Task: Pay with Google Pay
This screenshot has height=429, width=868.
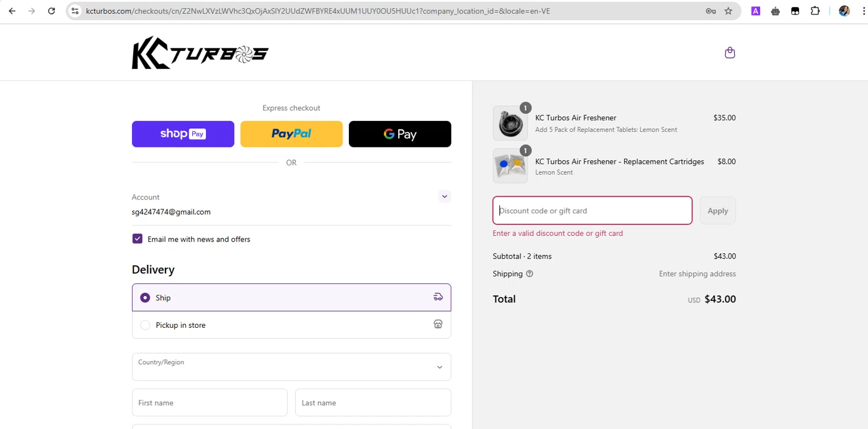Action: click(x=400, y=134)
